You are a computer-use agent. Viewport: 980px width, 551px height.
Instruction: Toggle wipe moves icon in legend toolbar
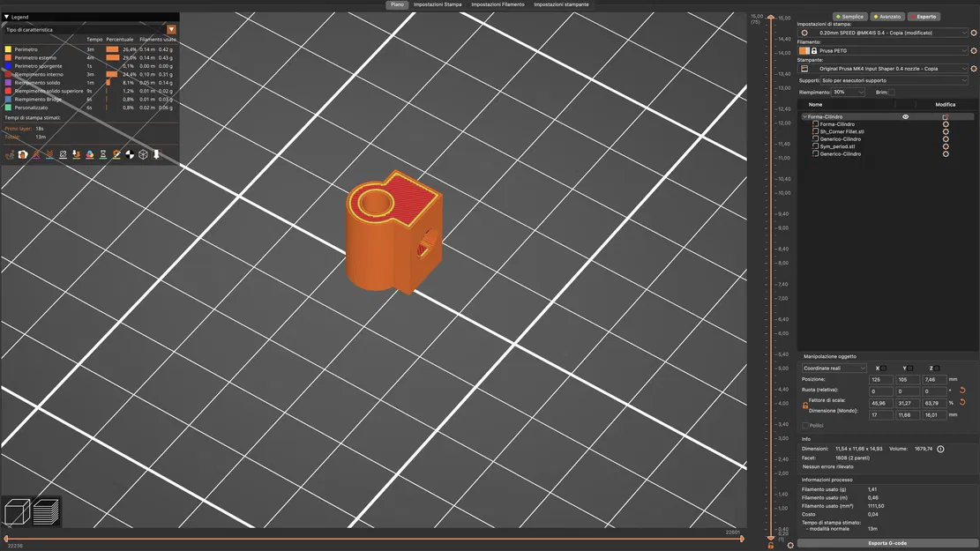23,154
